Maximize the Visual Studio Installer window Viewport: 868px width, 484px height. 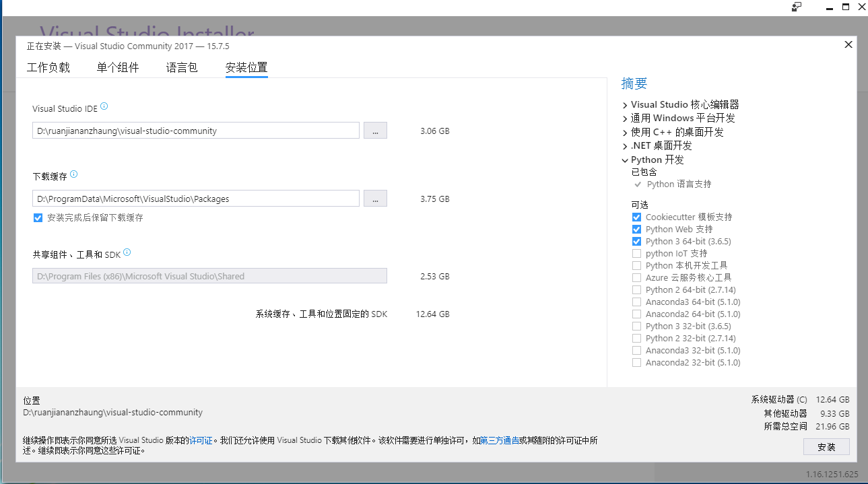(846, 7)
